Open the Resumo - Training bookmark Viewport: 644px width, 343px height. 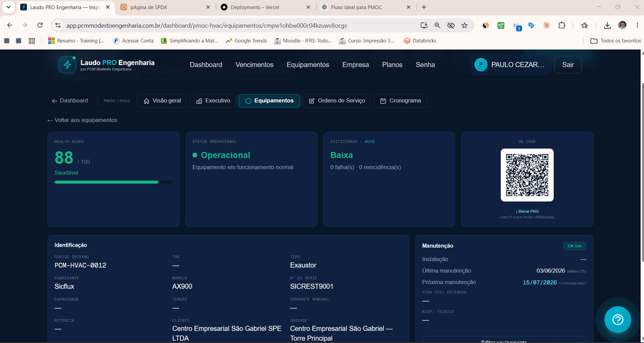(76, 41)
